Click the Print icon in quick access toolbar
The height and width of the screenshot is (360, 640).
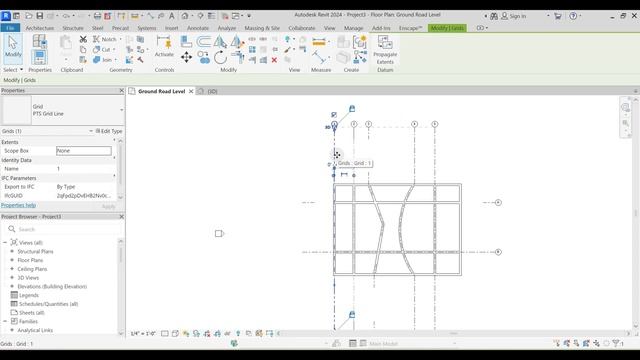click(x=97, y=16)
